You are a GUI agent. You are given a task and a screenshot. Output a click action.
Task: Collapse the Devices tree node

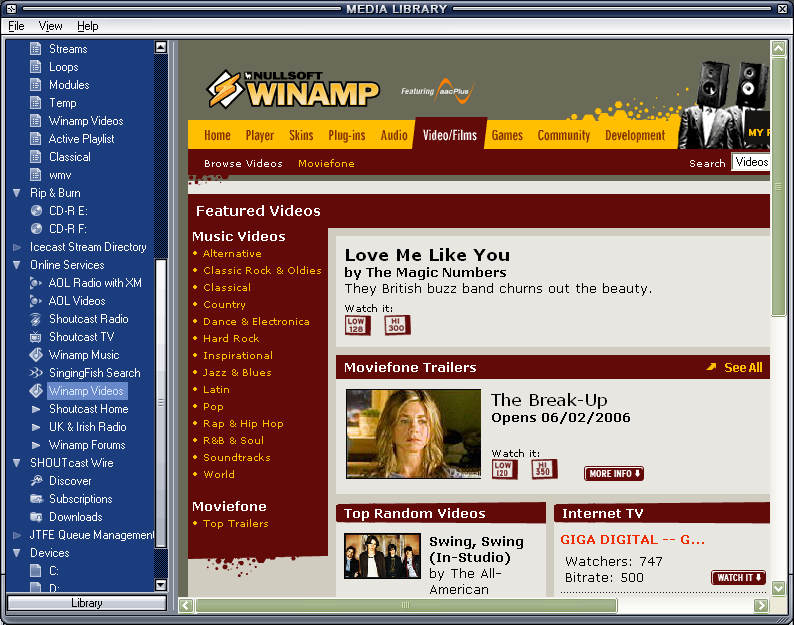17,553
